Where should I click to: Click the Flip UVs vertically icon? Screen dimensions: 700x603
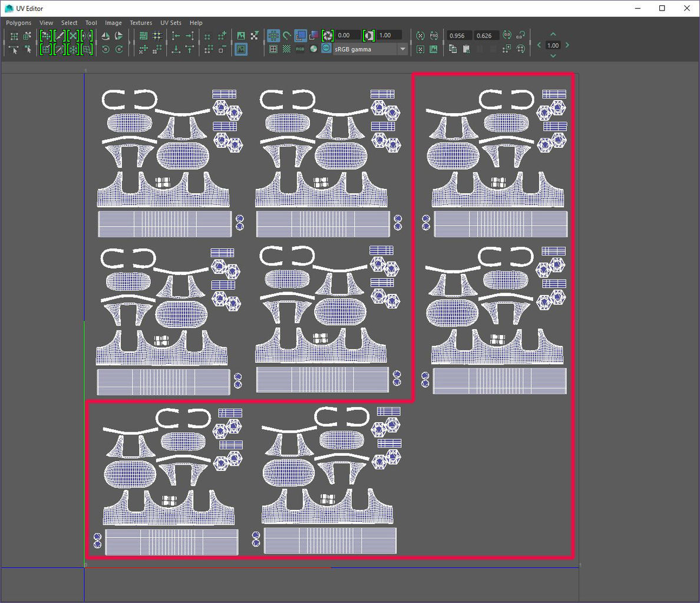pyautogui.click(x=119, y=36)
